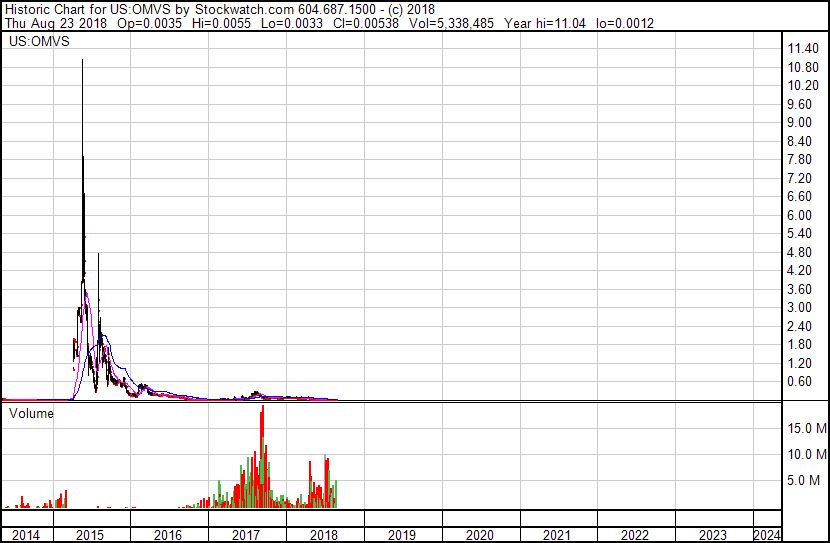This screenshot has width=830, height=543.
Task: Click the 15.0 M volume axis label
Action: tap(806, 428)
